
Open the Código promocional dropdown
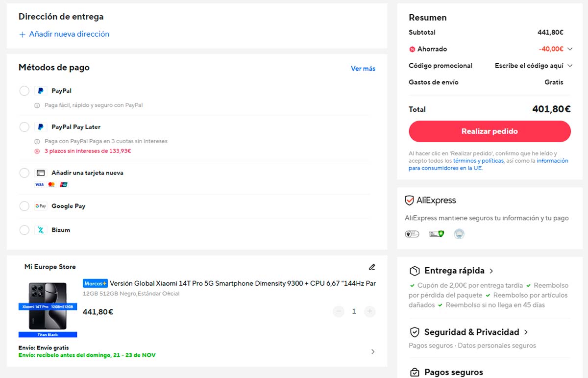tap(569, 65)
